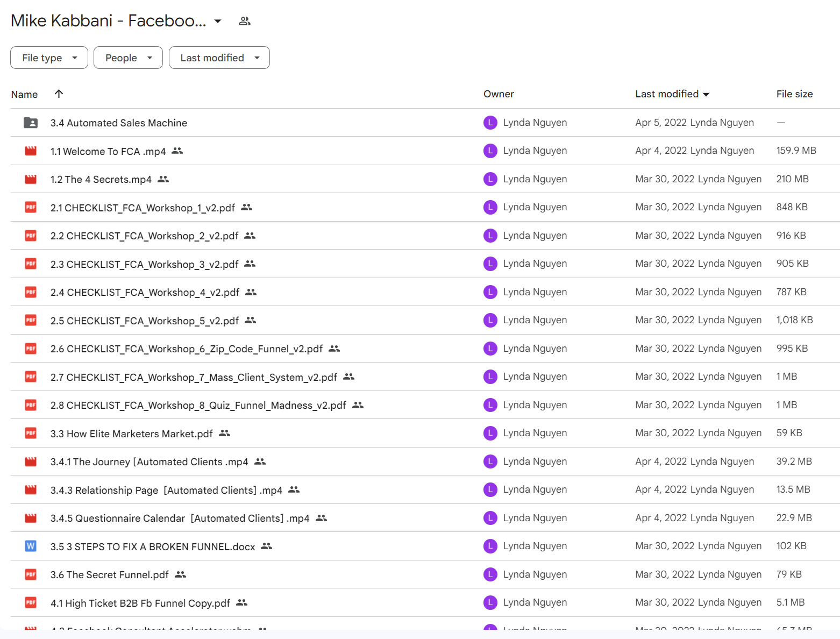Screen dimensions: 840x639
Task: Click the video icon for 1.1 Welcome To FCA .mp4
Action: click(x=31, y=151)
